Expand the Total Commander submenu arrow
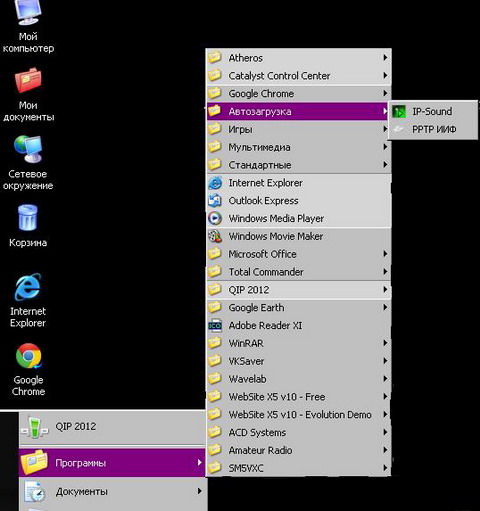The image size is (480, 511). point(385,272)
